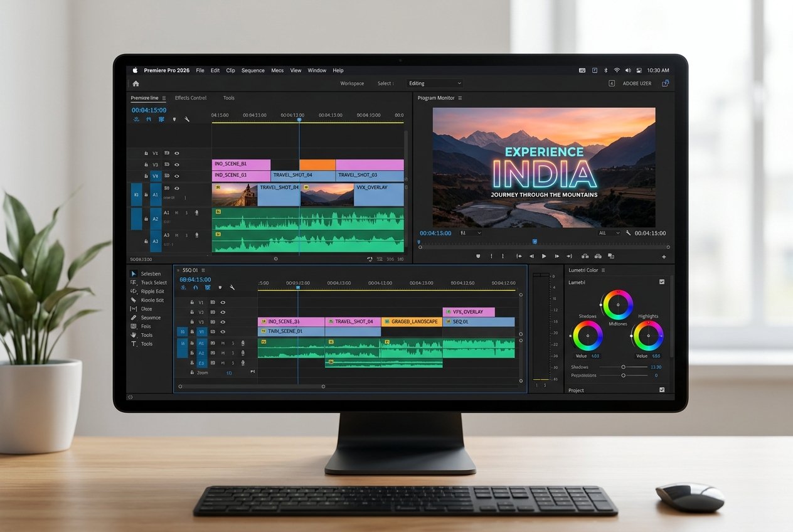Select the Seovynce pen tool

134,317
